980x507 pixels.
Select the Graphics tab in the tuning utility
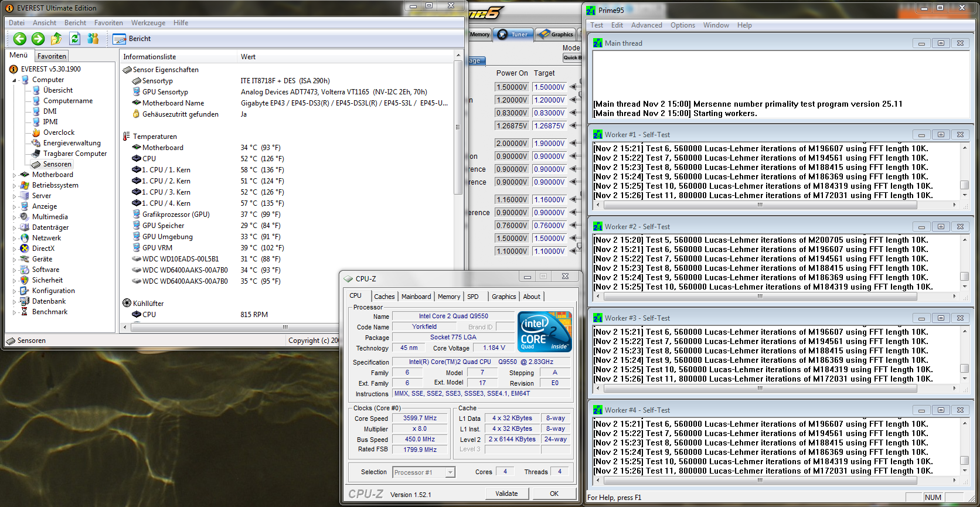click(554, 34)
